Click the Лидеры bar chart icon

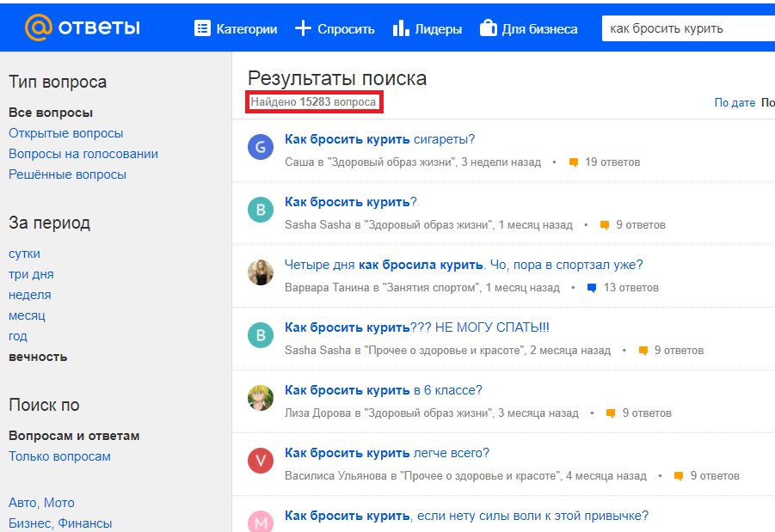coord(401,28)
